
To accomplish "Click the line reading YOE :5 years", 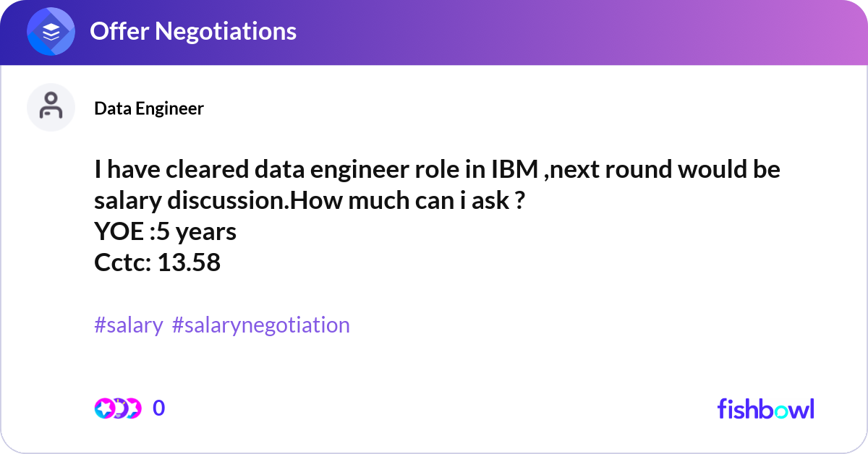I will pos(166,231).
